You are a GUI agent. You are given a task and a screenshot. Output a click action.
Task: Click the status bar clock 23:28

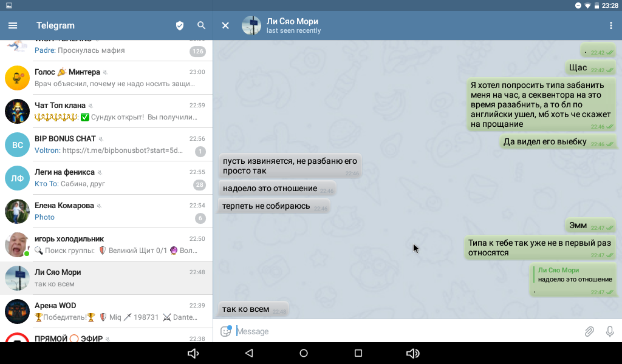pyautogui.click(x=610, y=5)
